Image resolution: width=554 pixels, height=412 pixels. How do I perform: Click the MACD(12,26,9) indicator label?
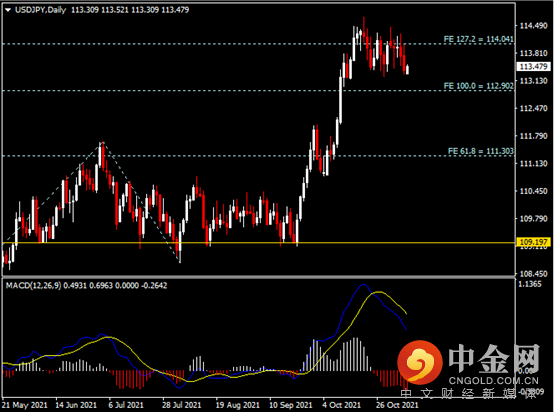click(x=33, y=286)
